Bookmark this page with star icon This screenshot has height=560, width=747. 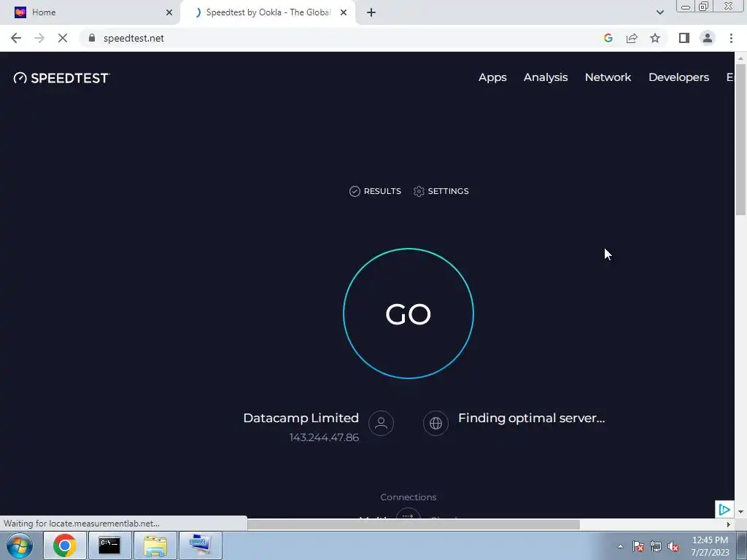pos(655,38)
